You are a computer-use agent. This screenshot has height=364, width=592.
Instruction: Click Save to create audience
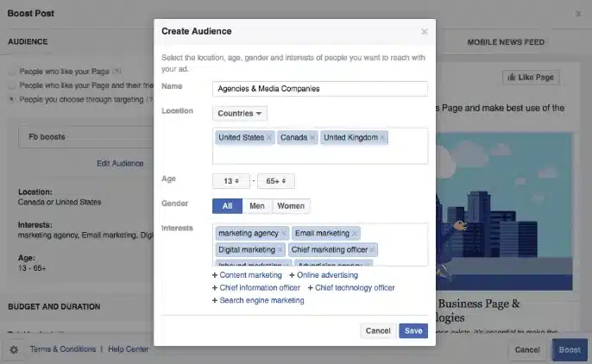coord(413,330)
